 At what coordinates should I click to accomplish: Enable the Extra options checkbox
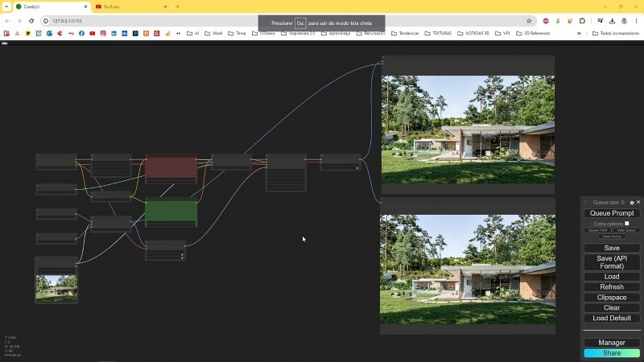(x=627, y=224)
